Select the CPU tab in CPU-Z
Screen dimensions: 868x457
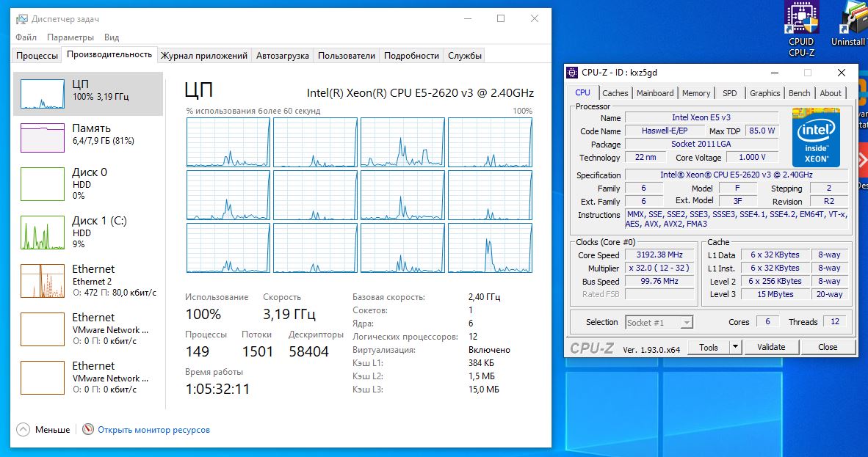(582, 92)
